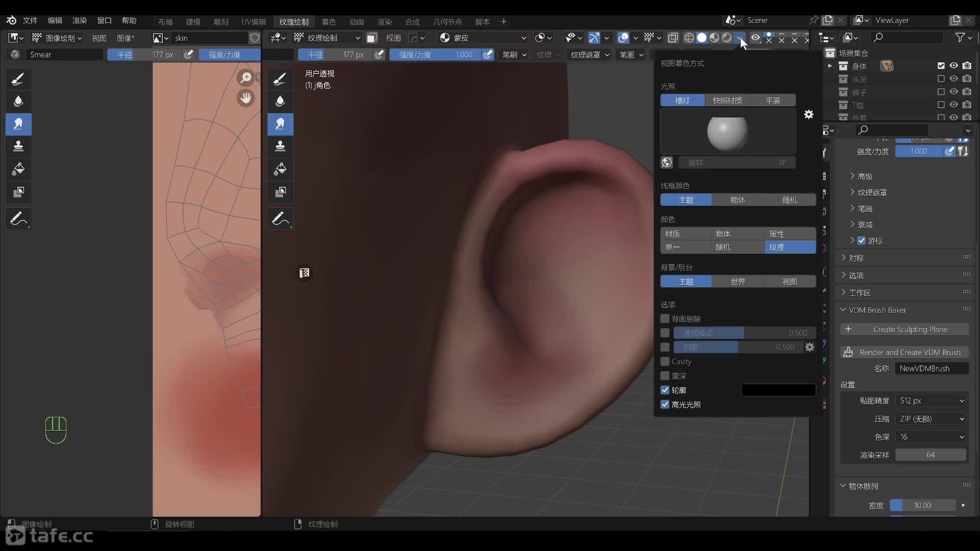The image size is (980, 551).
Task: Switch to the UV编辑 workspace tab
Action: pos(253,21)
